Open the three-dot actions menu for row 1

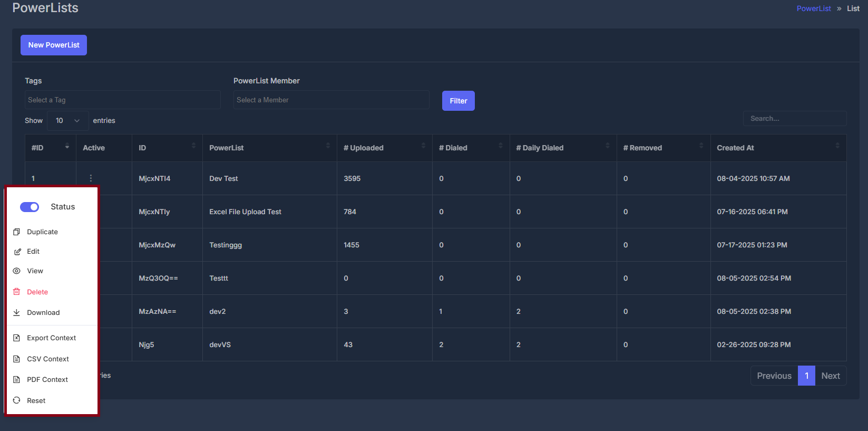pyautogui.click(x=91, y=178)
